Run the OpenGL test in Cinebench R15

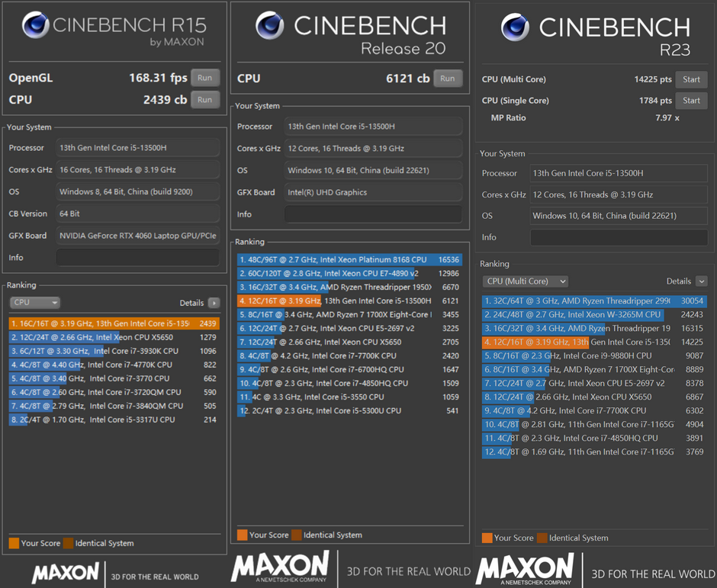point(205,78)
